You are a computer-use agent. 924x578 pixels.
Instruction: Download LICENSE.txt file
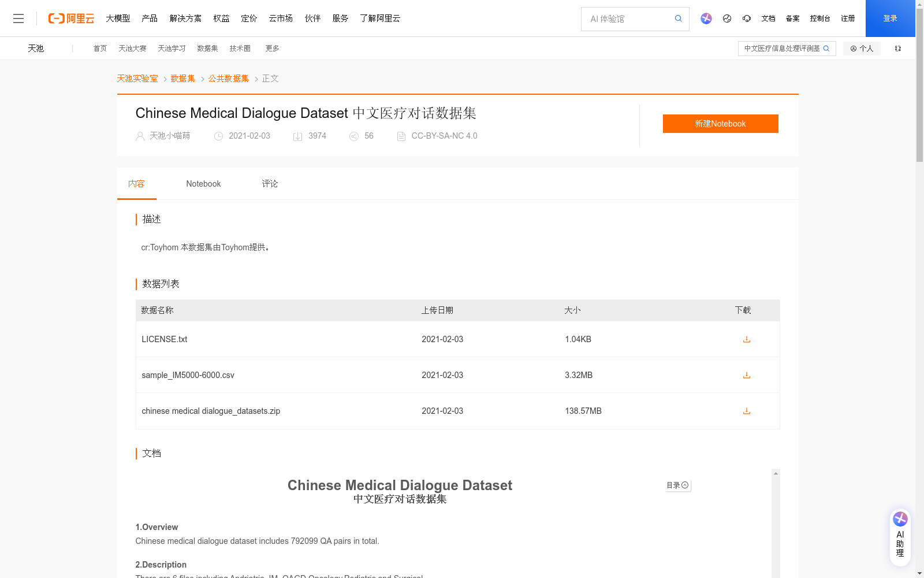(x=747, y=339)
